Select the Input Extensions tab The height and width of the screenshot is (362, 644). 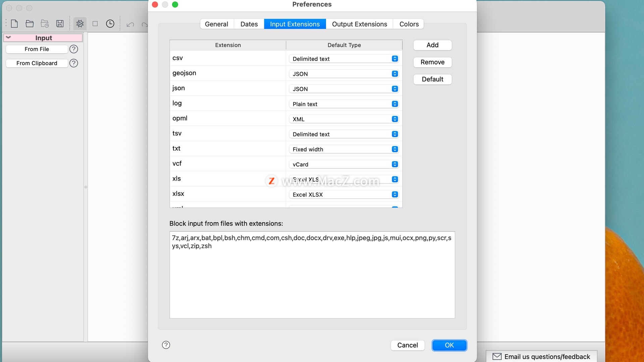point(295,24)
